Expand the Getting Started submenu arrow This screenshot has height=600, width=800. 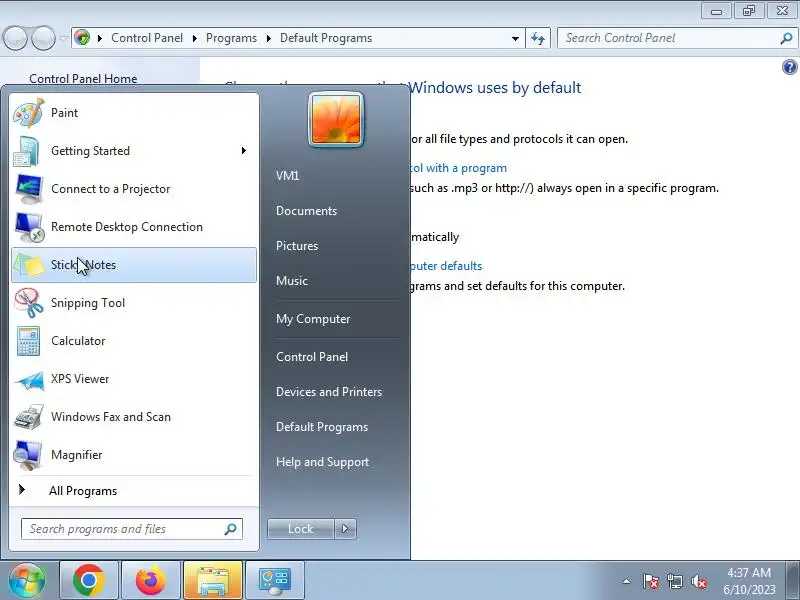[x=244, y=151]
